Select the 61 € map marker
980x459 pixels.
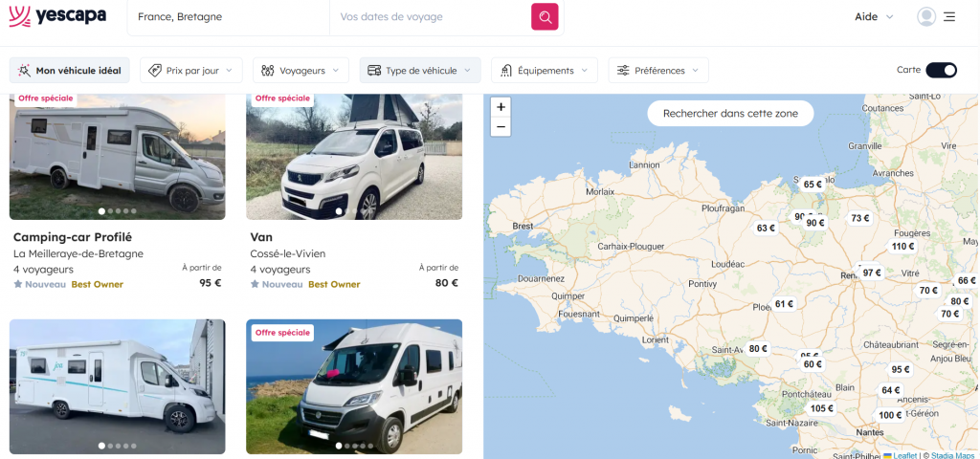(784, 304)
